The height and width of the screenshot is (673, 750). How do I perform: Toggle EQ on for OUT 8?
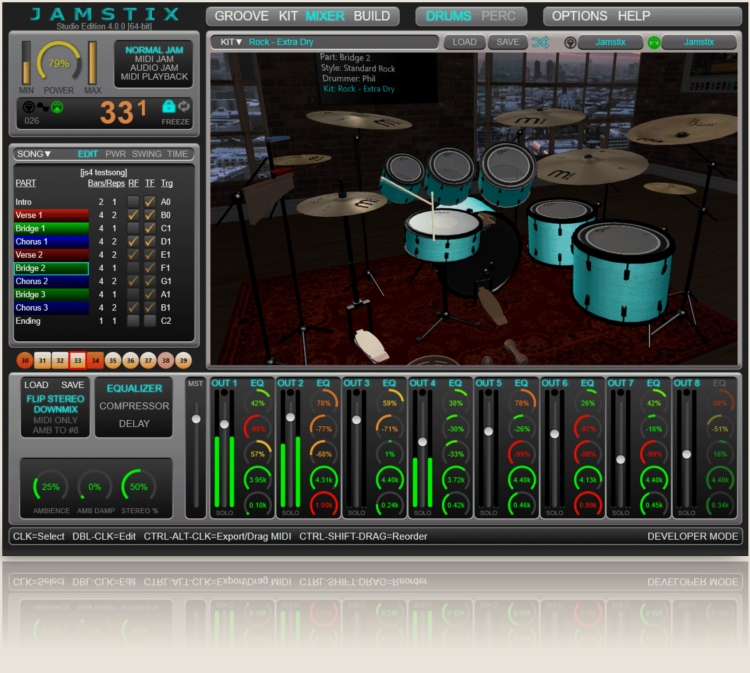pos(719,383)
